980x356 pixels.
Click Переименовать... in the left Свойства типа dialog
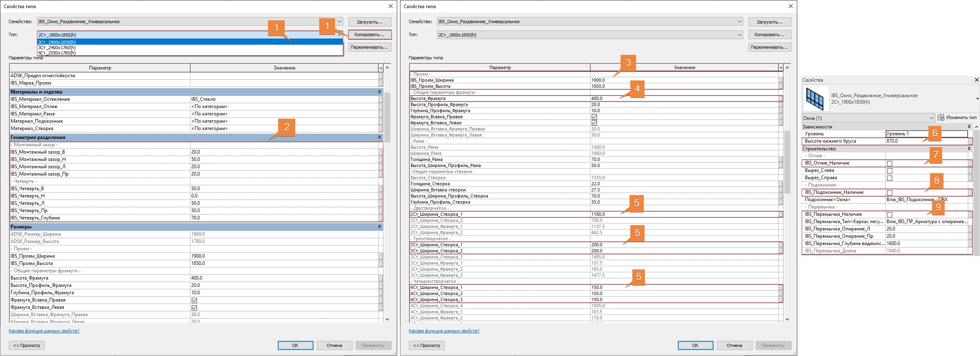pos(370,47)
